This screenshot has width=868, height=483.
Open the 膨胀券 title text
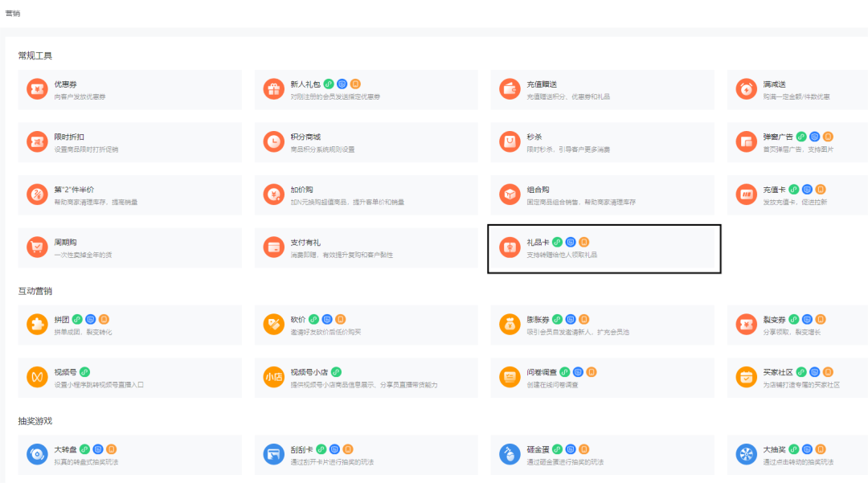(x=538, y=319)
